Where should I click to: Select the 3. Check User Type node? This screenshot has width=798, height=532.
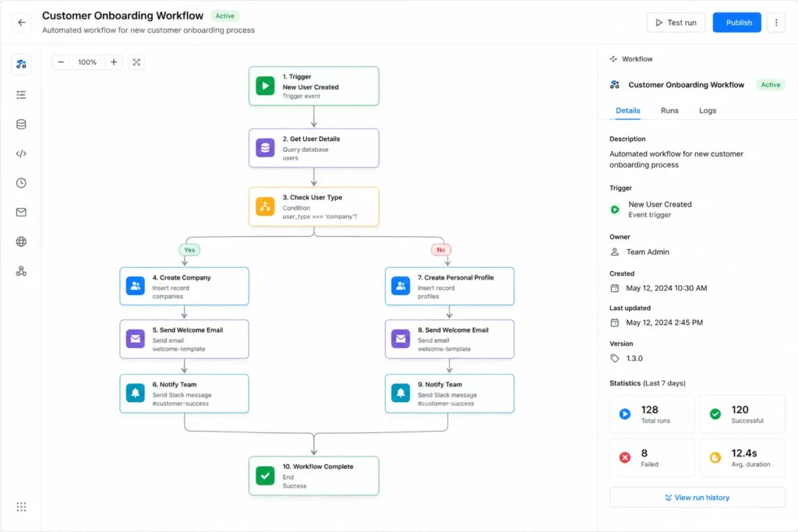pos(314,206)
